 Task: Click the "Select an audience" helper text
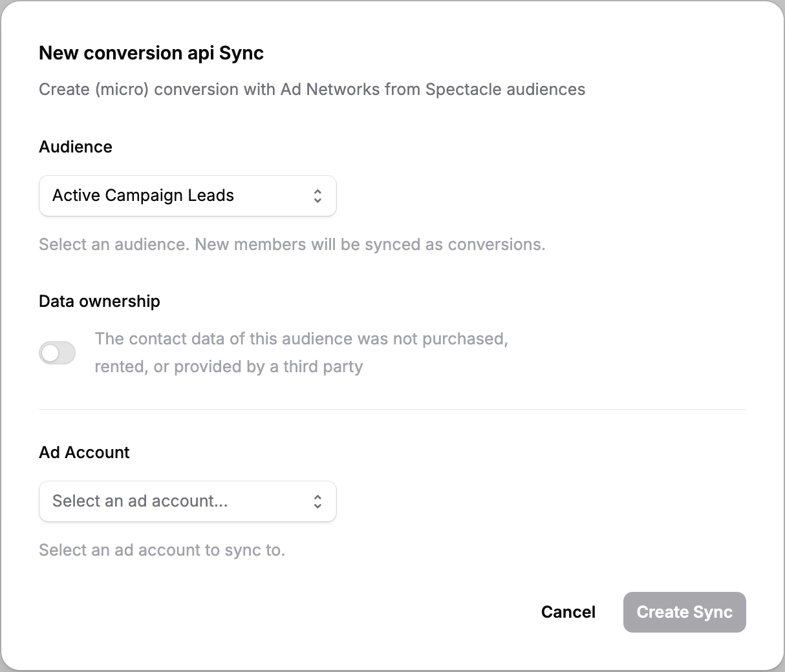pos(114,245)
